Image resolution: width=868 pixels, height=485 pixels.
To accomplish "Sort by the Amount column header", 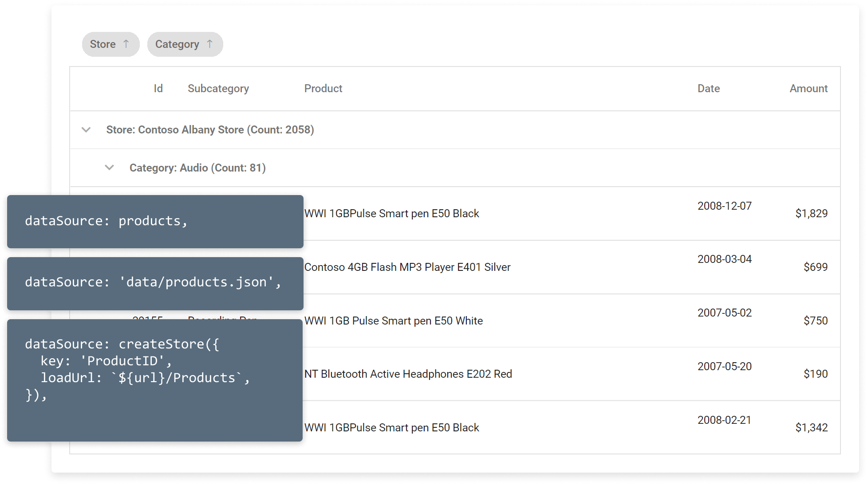I will click(x=808, y=89).
